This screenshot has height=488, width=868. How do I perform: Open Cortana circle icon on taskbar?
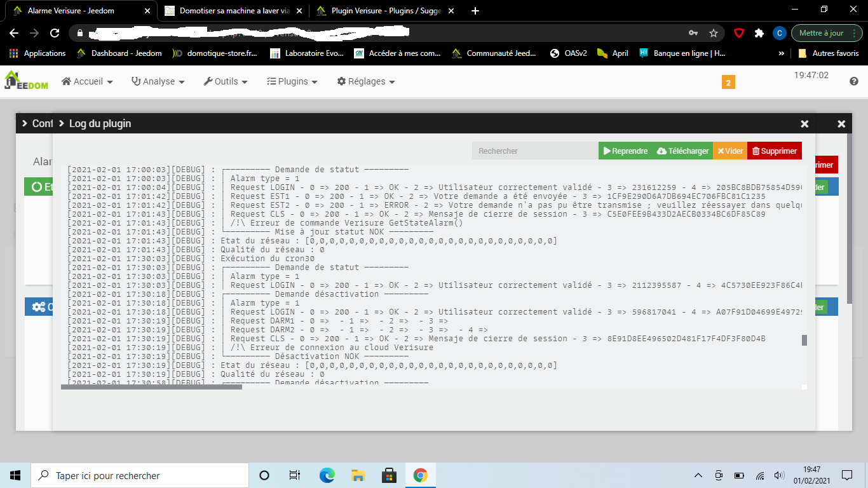tap(264, 475)
